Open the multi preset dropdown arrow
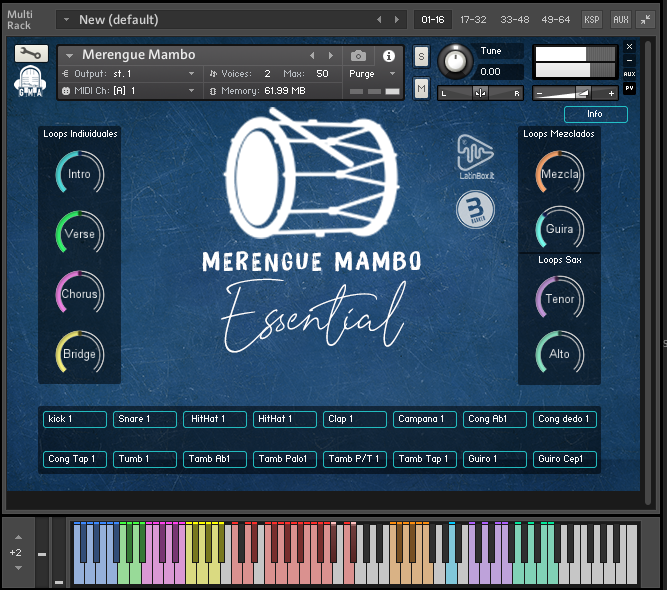The image size is (667, 590). point(66,20)
